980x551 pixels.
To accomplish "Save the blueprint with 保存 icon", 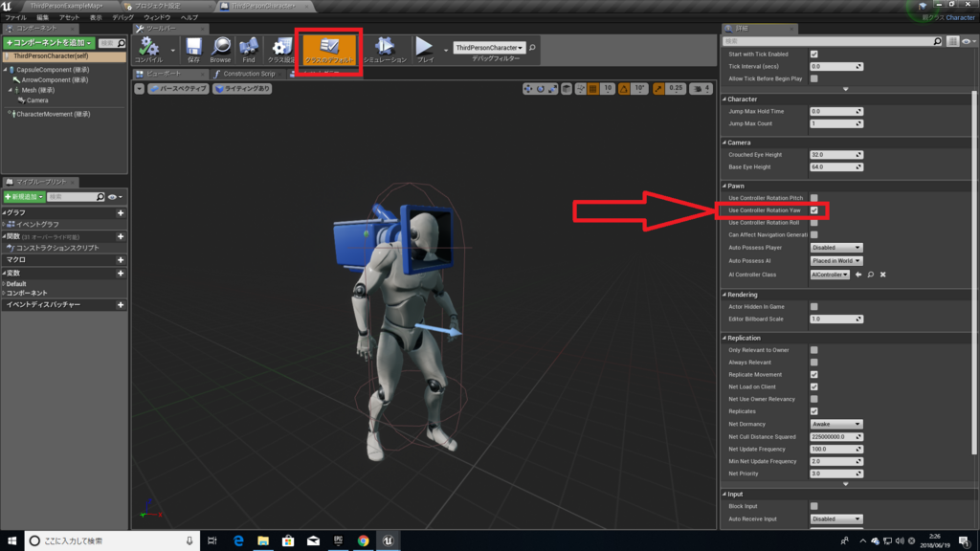I will [193, 50].
